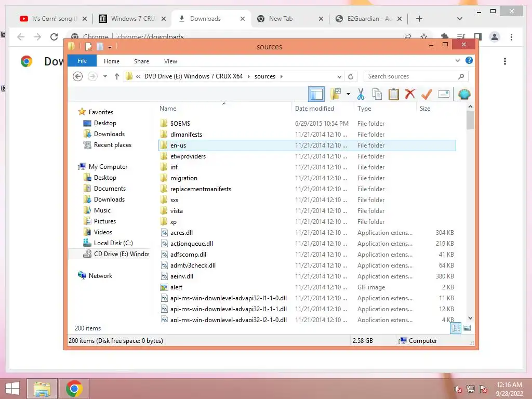Image resolution: width=532 pixels, height=399 pixels.
Task: Expand the double-chevron at breadcrumb start
Action: coord(138,76)
